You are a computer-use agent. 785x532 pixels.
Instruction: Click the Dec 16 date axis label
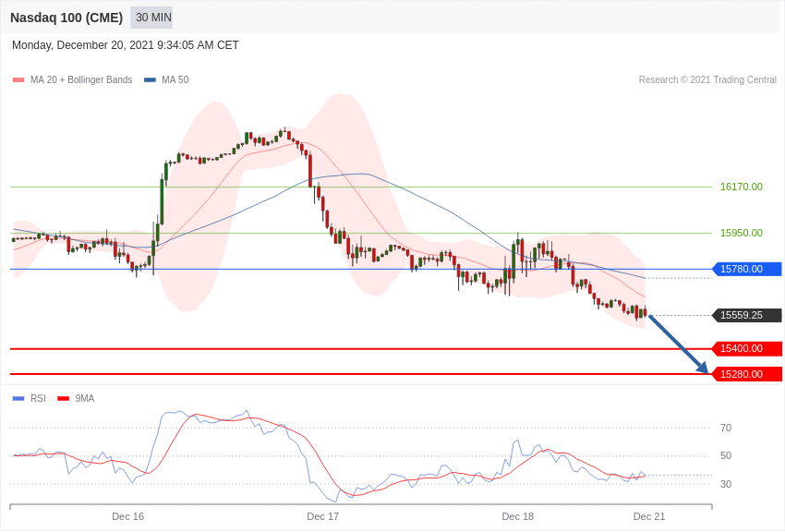(x=127, y=516)
